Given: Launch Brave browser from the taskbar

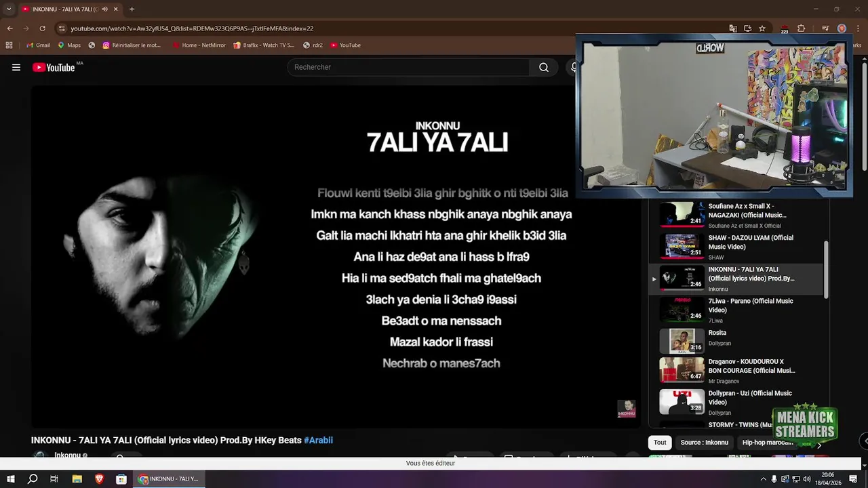Looking at the screenshot, I should tap(99, 479).
